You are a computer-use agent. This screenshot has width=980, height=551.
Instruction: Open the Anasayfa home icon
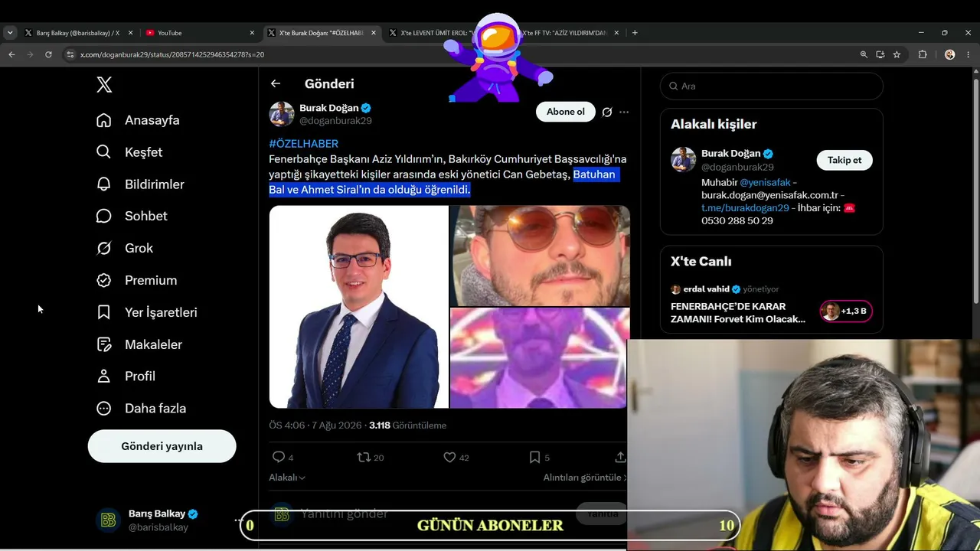[104, 120]
